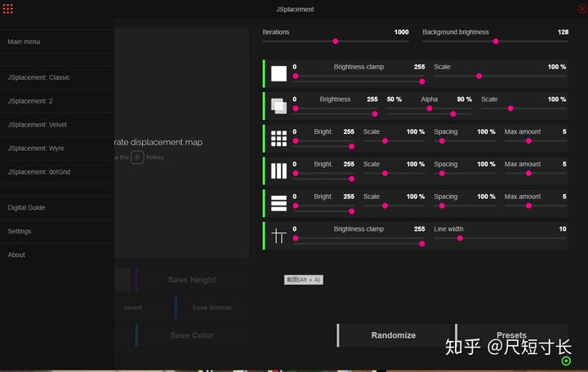Click the Background brightness value 128

(563, 32)
